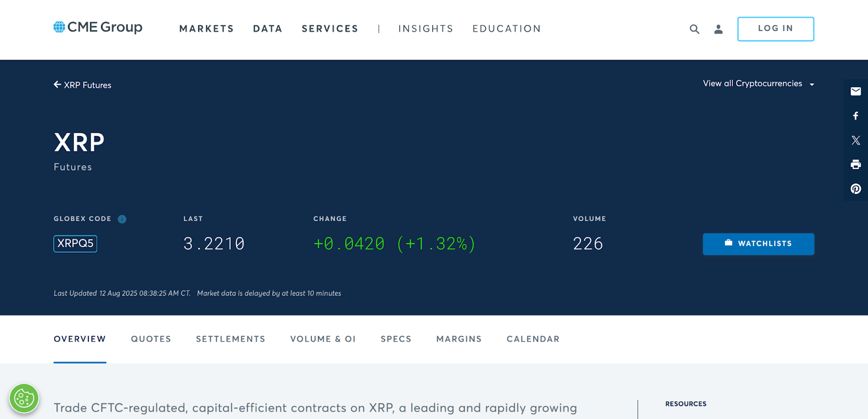Select the XRPQ5 Globex code
The width and height of the screenshot is (868, 419).
tap(75, 244)
